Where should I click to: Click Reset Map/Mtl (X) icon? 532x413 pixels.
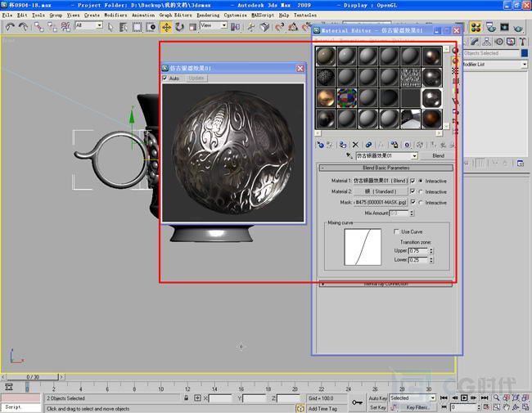355,145
